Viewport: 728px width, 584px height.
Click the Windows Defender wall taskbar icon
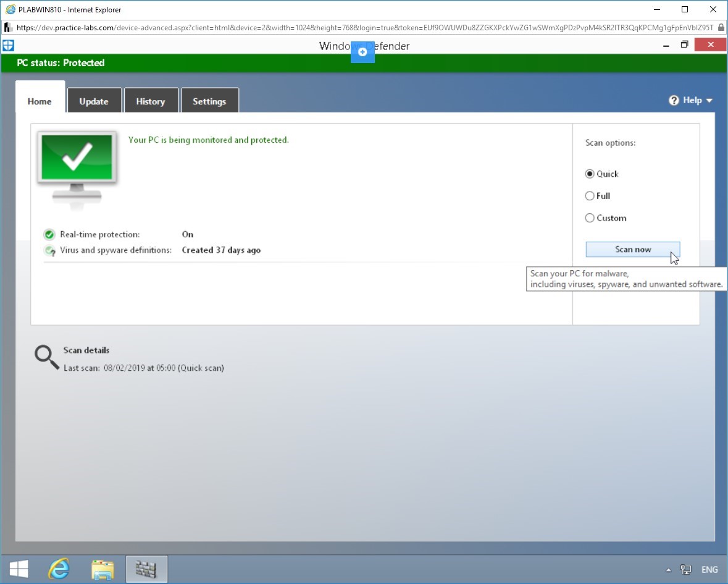click(146, 569)
